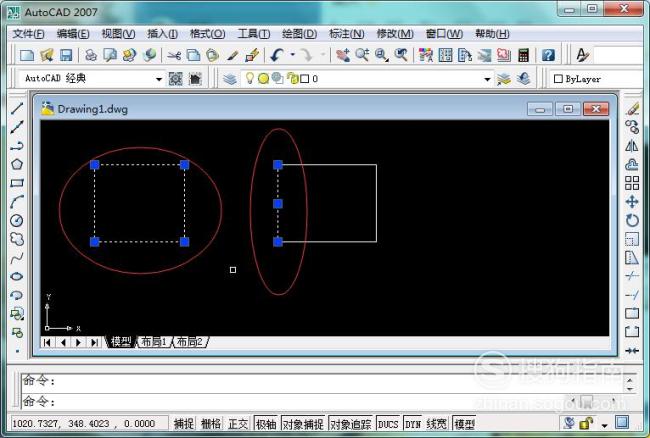Image resolution: width=650 pixels, height=438 pixels.
Task: Open Layer Properties Manager icon
Action: click(x=230, y=78)
